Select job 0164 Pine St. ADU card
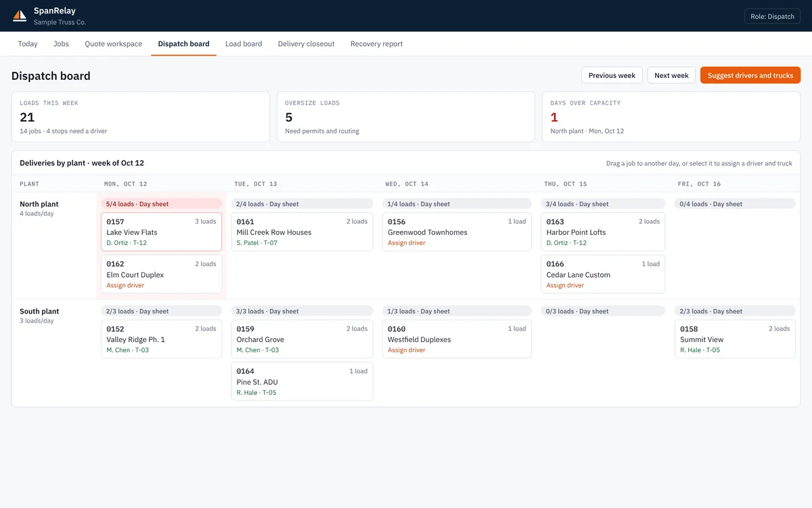The image size is (812, 508). point(302,381)
